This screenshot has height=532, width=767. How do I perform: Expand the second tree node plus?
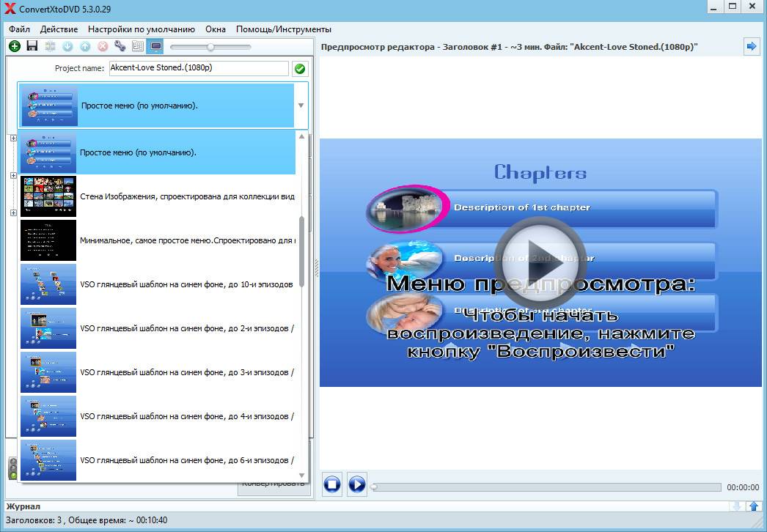tap(13, 176)
